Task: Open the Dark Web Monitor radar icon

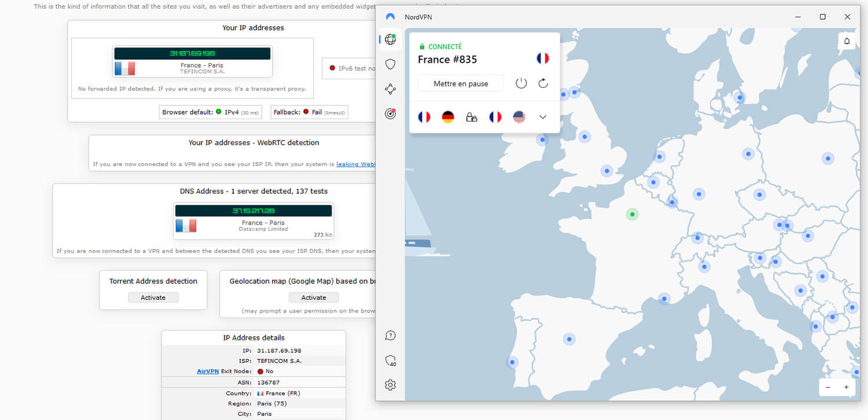Action: pyautogui.click(x=391, y=114)
